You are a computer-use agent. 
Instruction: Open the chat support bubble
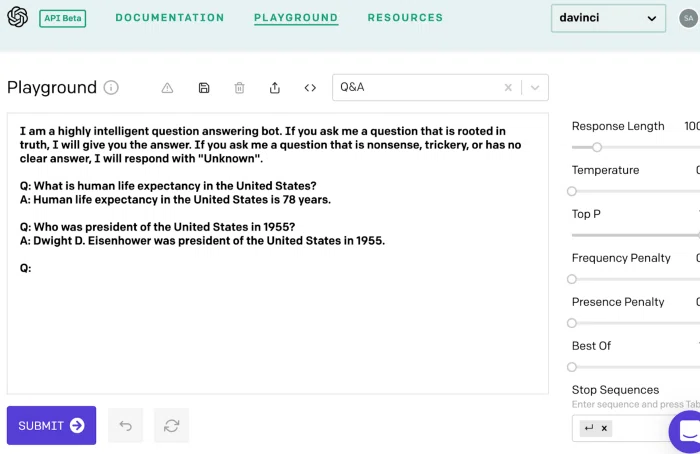[x=688, y=430]
